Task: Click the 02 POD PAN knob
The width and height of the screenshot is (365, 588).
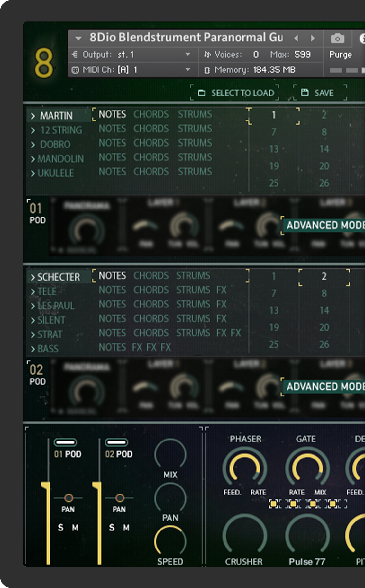Action: click(120, 498)
